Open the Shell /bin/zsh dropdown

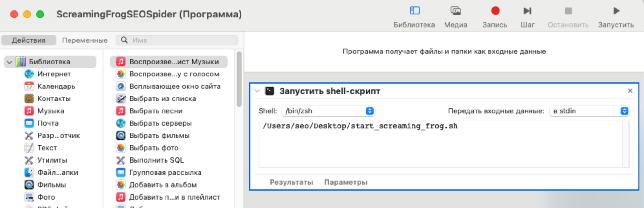(328, 111)
